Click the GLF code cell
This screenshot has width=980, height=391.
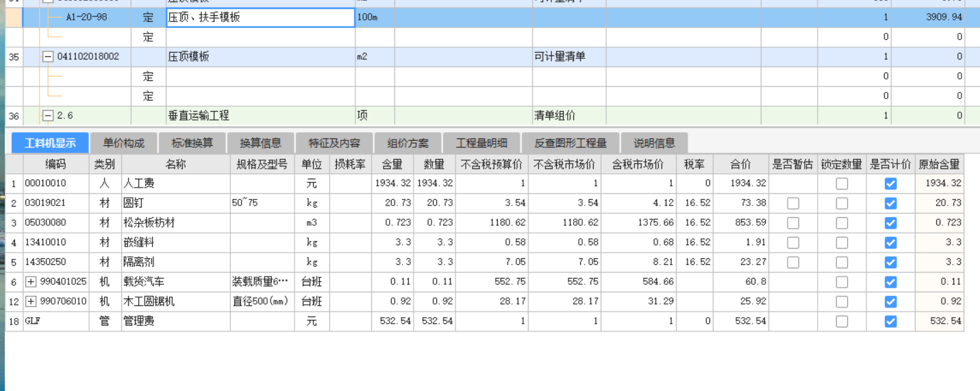pyautogui.click(x=56, y=321)
